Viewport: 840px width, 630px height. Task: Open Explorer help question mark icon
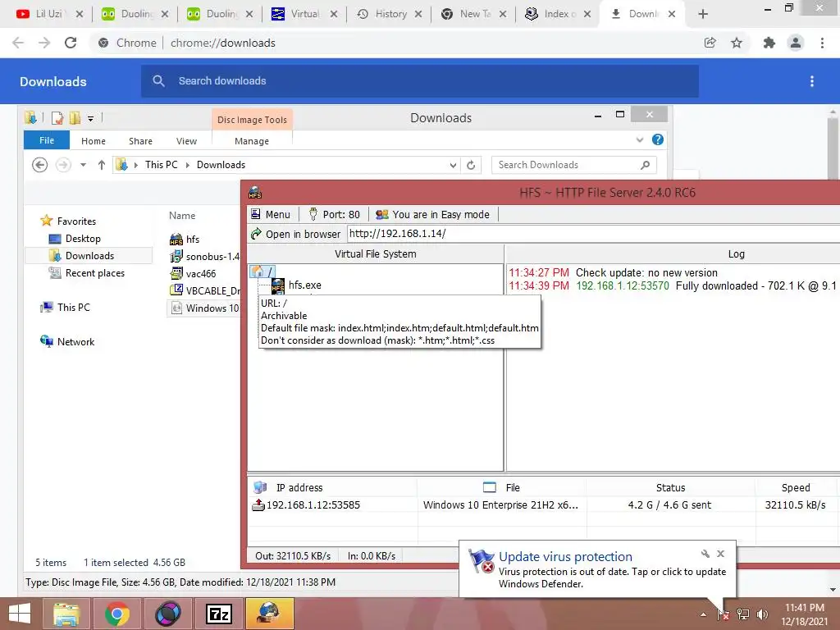[x=658, y=139]
